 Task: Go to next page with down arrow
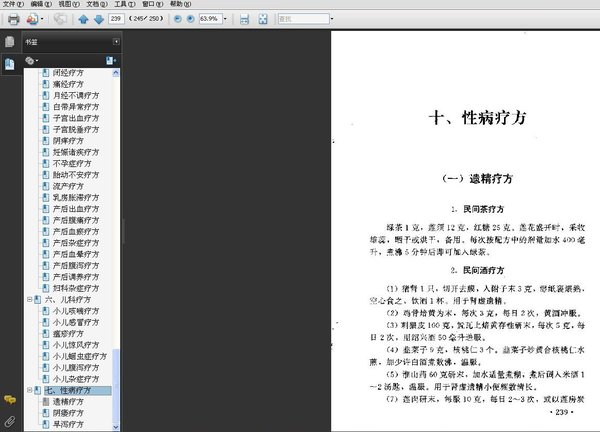pyautogui.click(x=99, y=19)
